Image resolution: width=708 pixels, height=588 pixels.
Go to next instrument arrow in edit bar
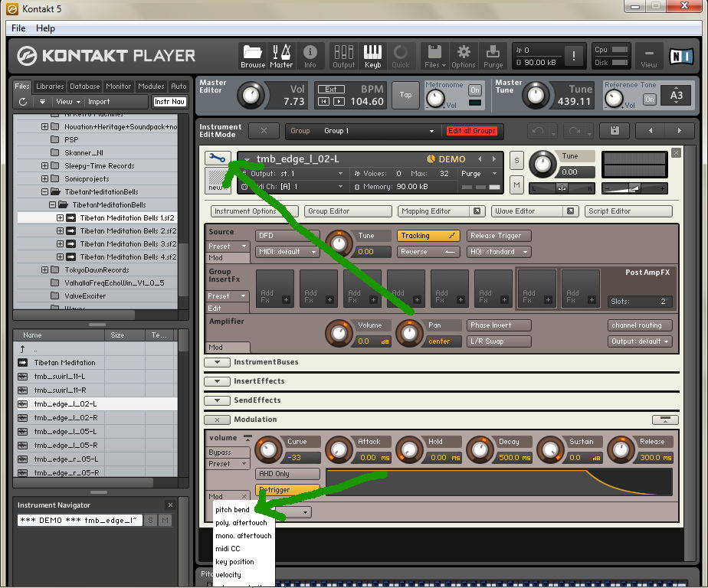tap(679, 131)
